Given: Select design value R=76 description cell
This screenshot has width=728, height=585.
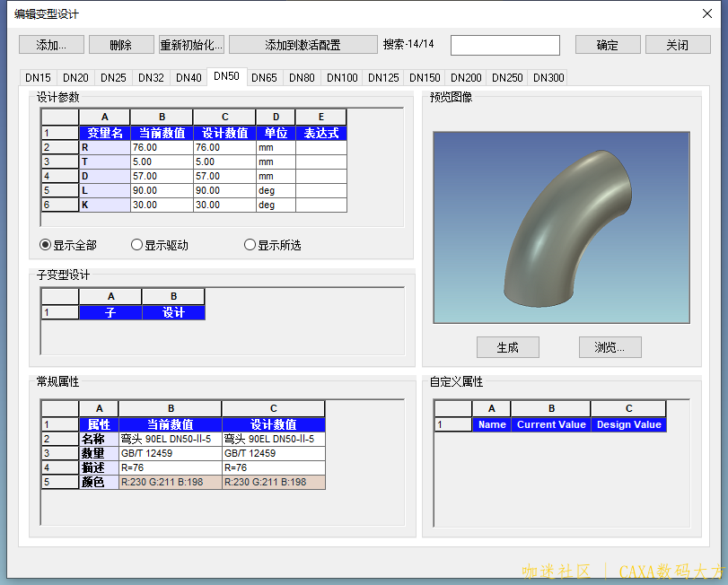Looking at the screenshot, I should pos(274,467).
